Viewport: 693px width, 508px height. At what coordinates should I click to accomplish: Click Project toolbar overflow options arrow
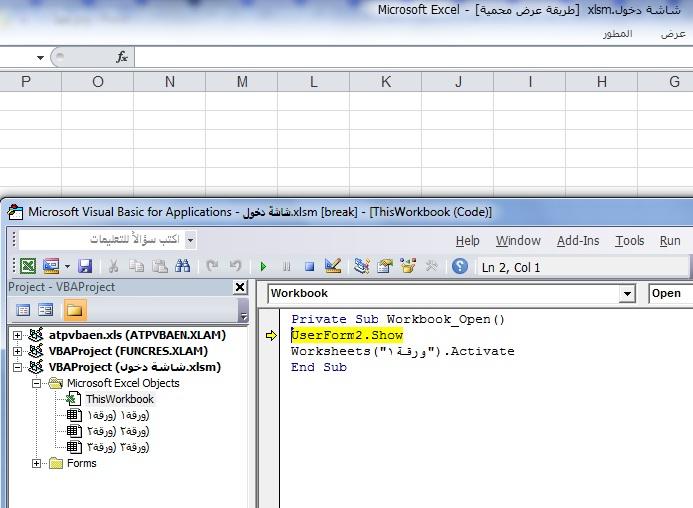click(x=243, y=310)
